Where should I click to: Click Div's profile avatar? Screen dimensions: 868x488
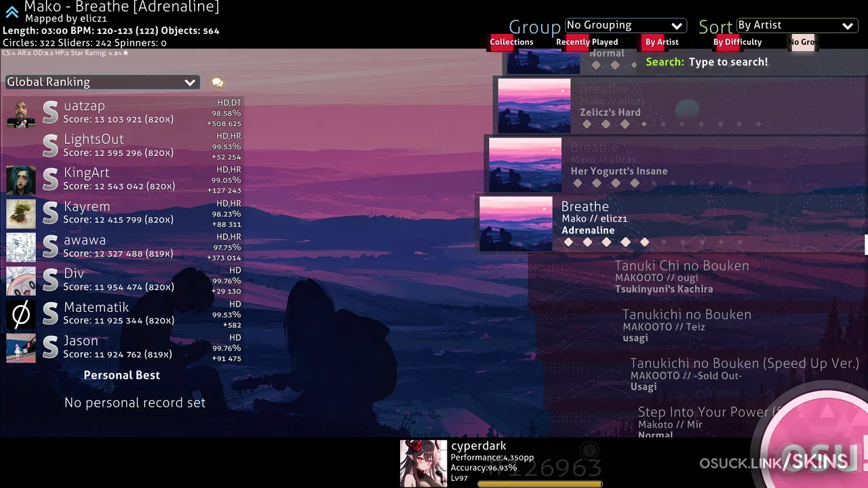21,281
